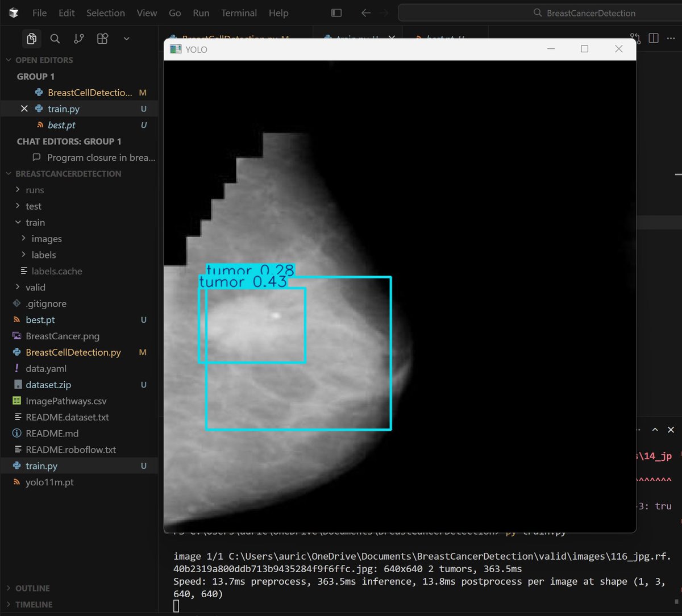Image resolution: width=682 pixels, height=616 pixels.
Task: Maximize terminal panel with up chevron
Action: (x=655, y=430)
